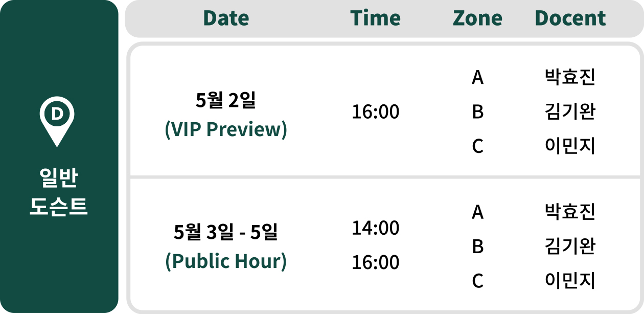Select the Zone column header
The image size is (644, 314).
point(477,18)
